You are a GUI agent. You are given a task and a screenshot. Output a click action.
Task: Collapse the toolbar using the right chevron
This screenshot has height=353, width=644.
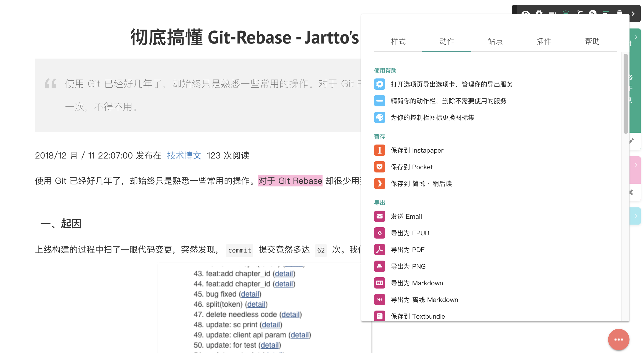[x=633, y=13]
